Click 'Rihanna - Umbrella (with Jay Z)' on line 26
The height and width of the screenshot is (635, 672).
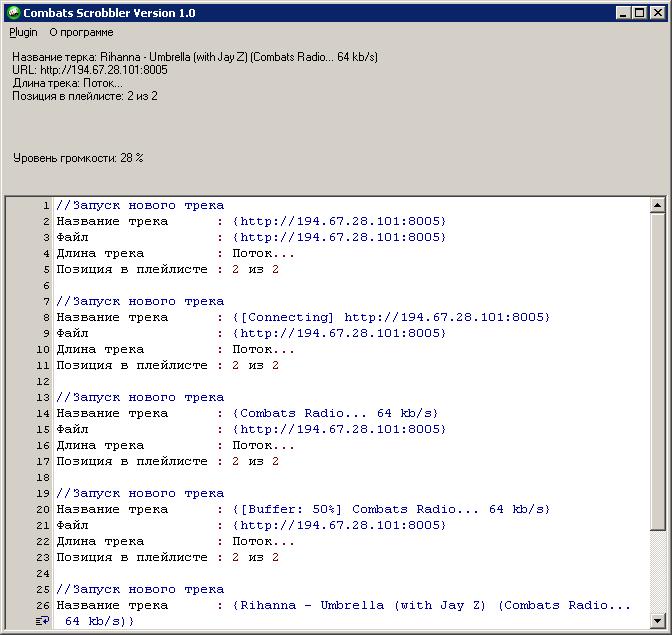[363, 605]
